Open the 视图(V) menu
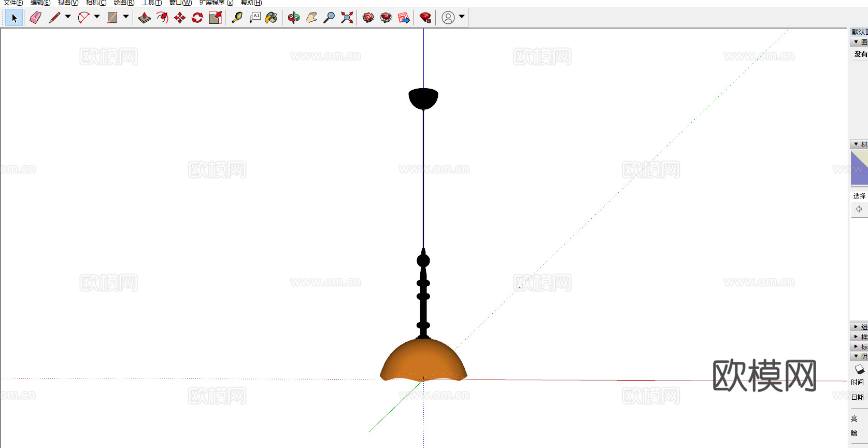 pyautogui.click(x=68, y=3)
